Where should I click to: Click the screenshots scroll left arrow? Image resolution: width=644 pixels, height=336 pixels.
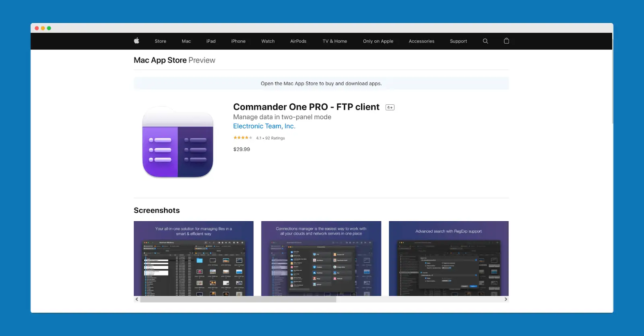click(137, 299)
